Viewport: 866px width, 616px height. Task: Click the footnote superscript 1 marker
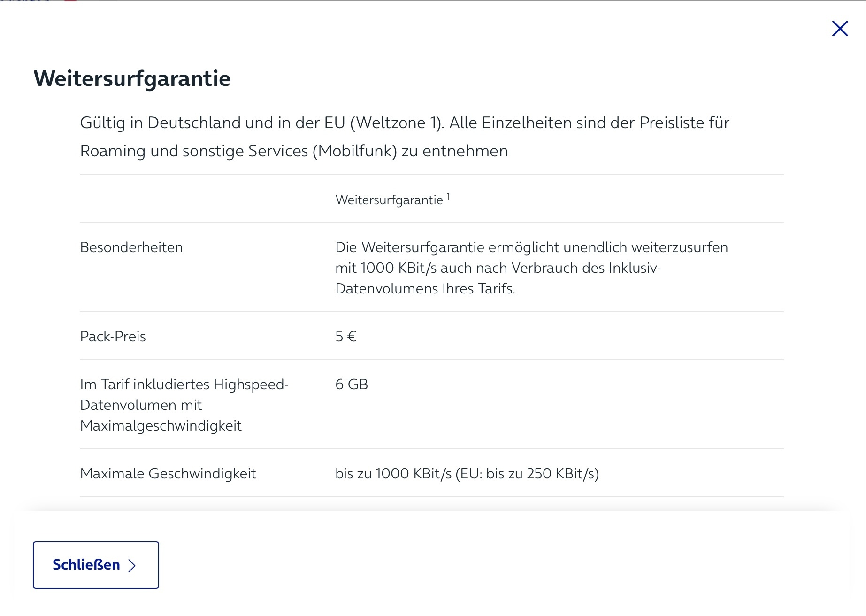(448, 196)
